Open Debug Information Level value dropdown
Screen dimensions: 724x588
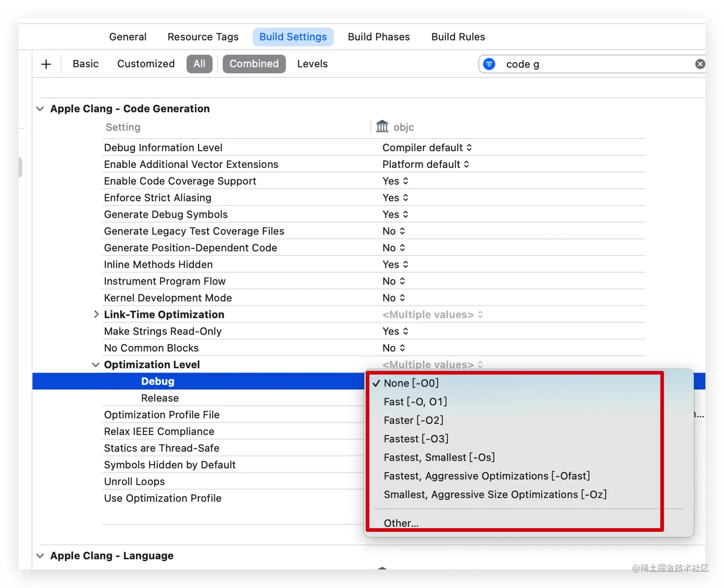pos(427,148)
